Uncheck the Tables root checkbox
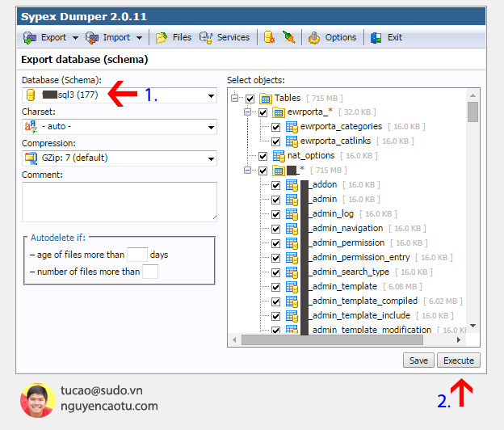 tap(250, 99)
